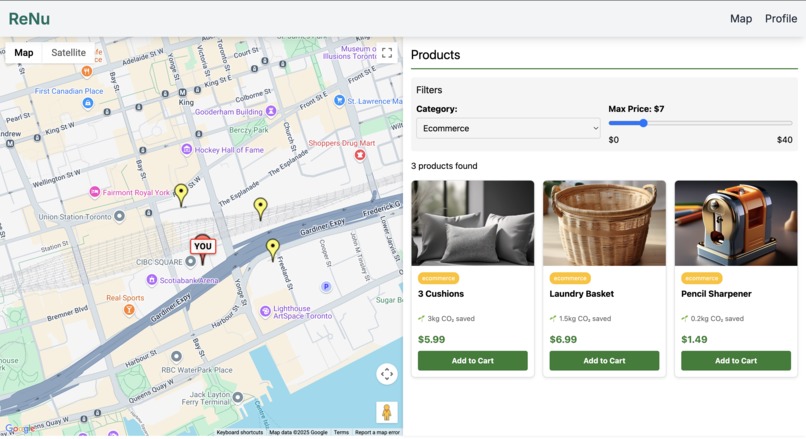Add 3 Cushions to cart
Image resolution: width=806 pixels, height=439 pixels.
tap(472, 360)
